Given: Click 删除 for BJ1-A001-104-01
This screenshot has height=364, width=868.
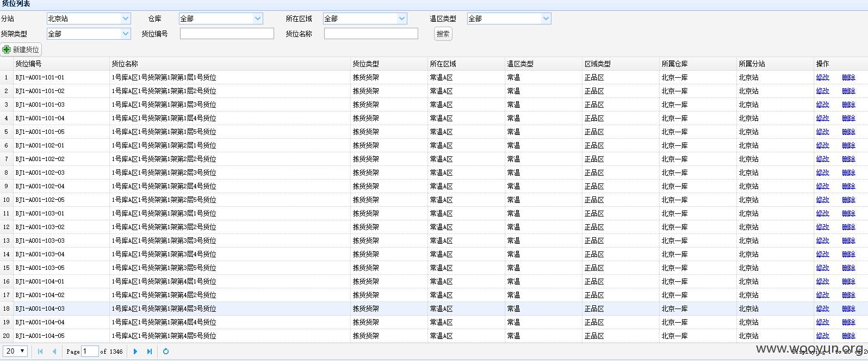Looking at the screenshot, I should (849, 281).
